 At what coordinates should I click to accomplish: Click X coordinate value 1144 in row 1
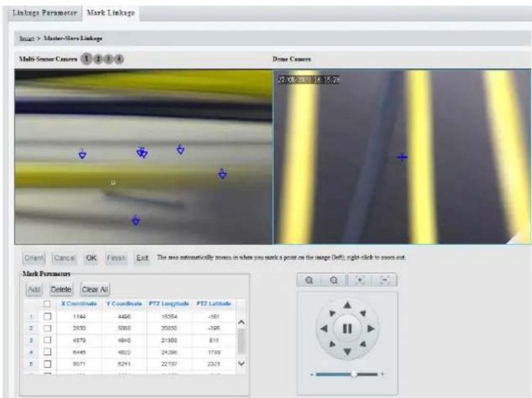(79, 317)
